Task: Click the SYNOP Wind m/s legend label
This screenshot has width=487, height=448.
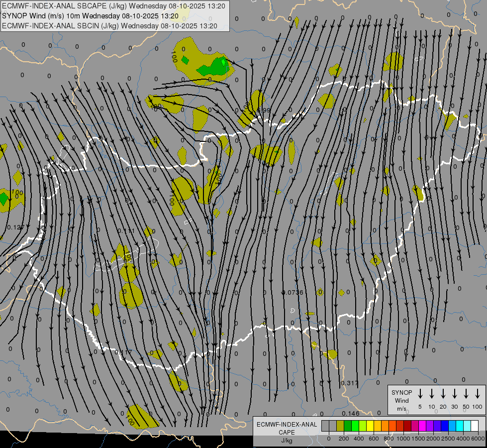Action: tap(401, 400)
